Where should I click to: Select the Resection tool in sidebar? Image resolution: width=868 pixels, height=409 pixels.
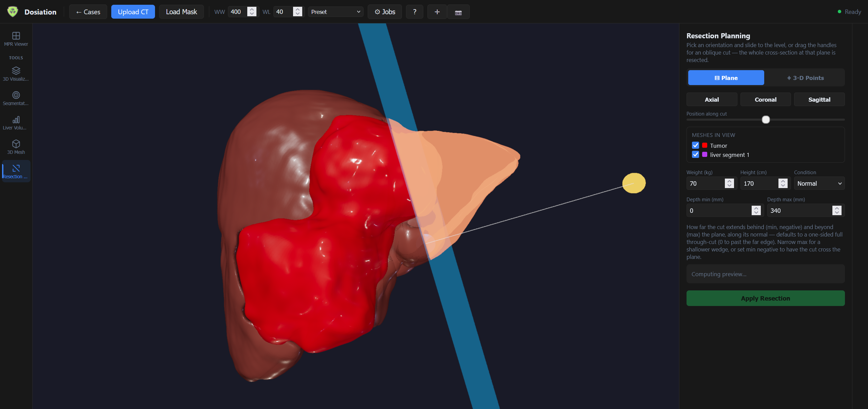tap(16, 171)
